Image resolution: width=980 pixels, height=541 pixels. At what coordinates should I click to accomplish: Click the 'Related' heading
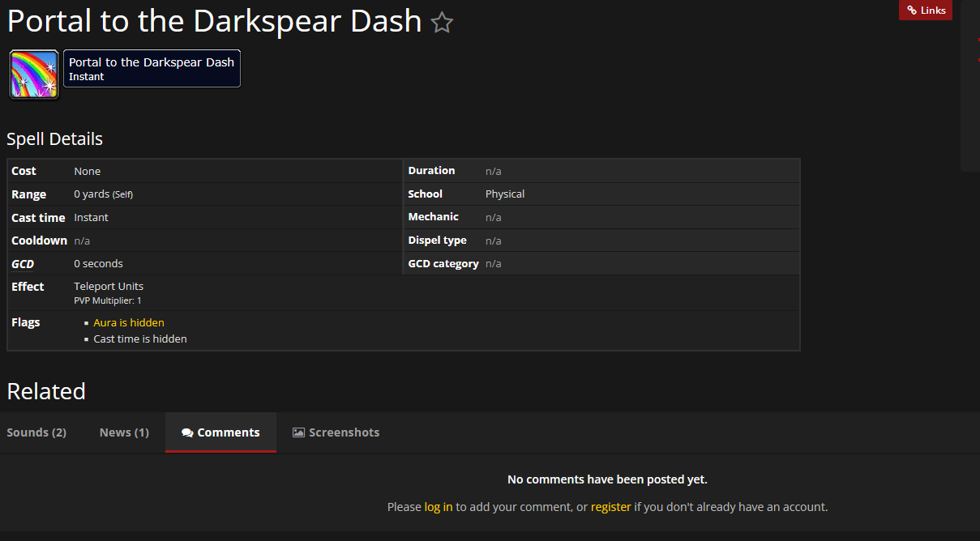coord(46,391)
